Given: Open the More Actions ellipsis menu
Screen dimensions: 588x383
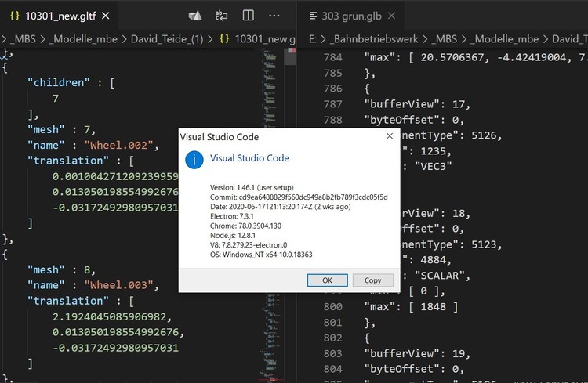Looking at the screenshot, I should (x=274, y=16).
